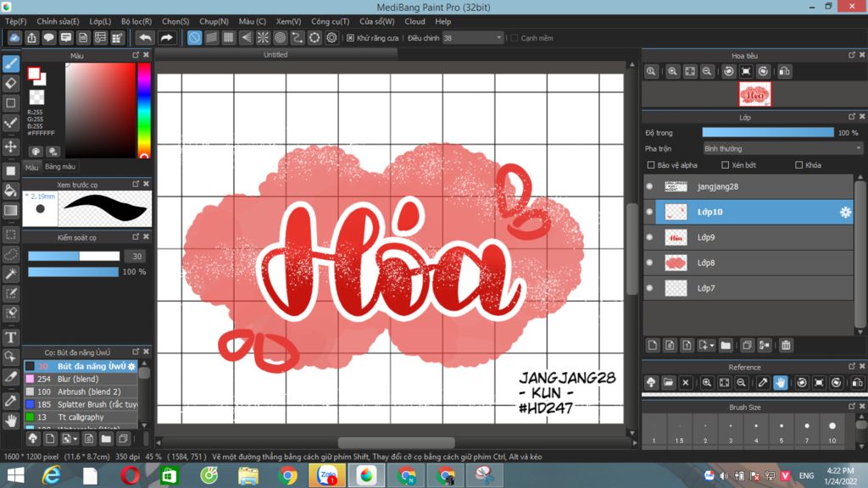Hide the jangjang28 layer
This screenshot has width=868, height=488.
click(x=650, y=186)
